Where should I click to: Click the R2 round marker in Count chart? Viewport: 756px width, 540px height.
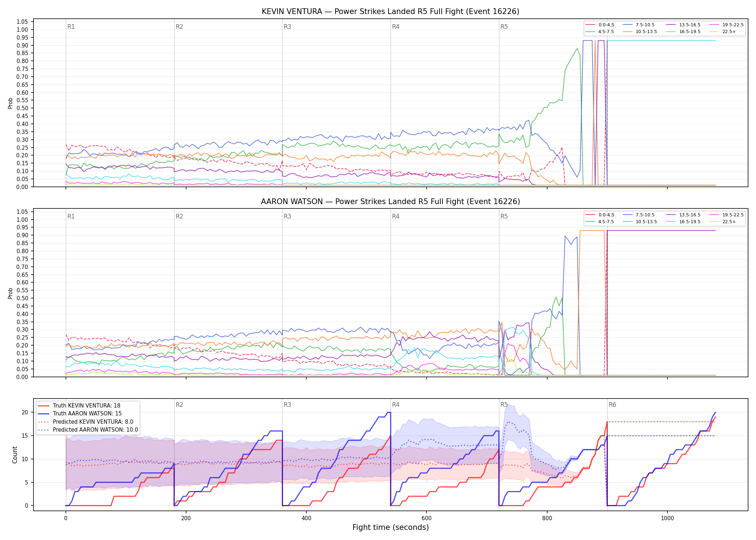(x=179, y=405)
